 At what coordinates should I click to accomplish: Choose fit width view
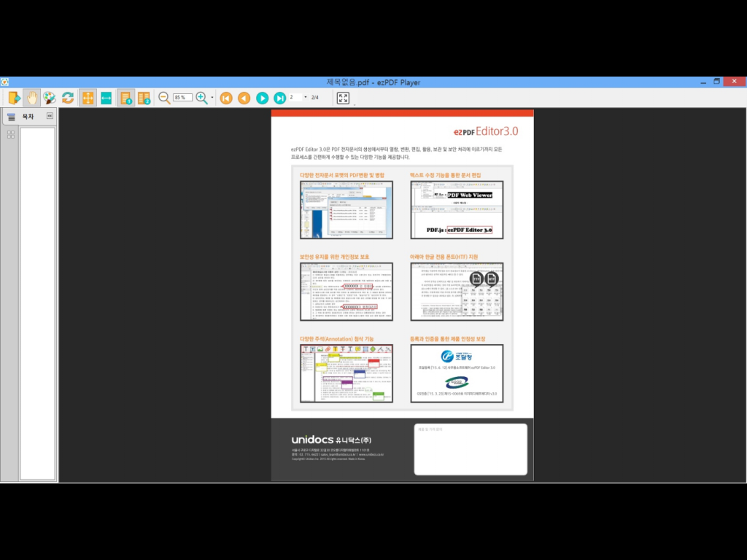pos(107,98)
